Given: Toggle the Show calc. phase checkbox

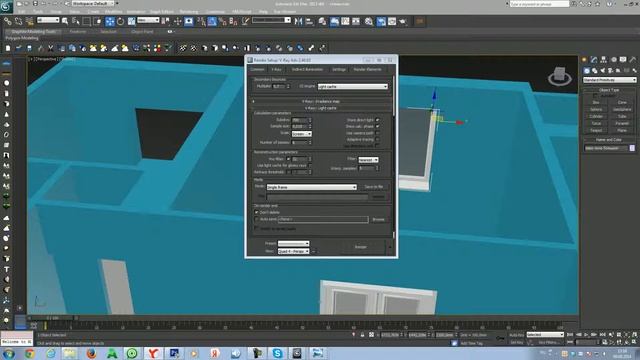Looking at the screenshot, I should click(378, 127).
